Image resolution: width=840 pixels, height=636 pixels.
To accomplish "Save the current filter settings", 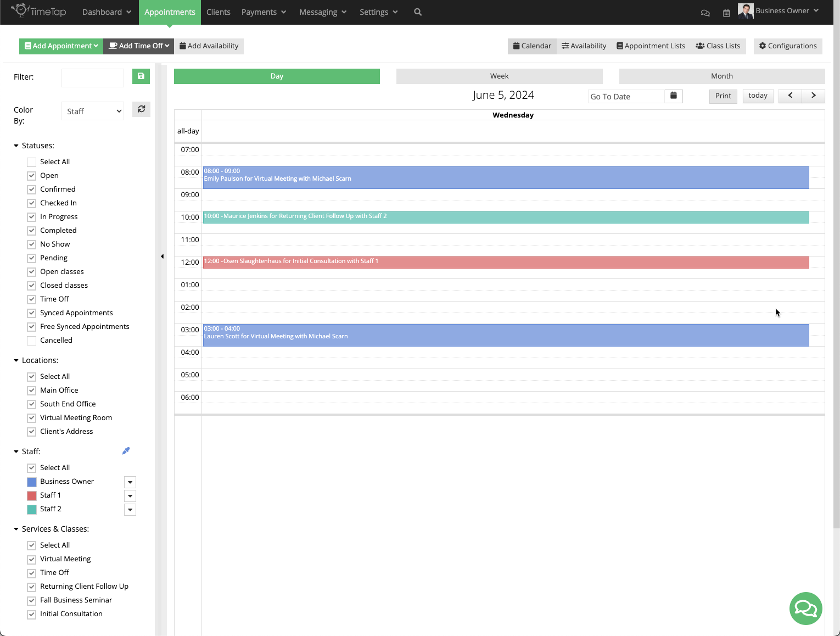I will pos(141,77).
